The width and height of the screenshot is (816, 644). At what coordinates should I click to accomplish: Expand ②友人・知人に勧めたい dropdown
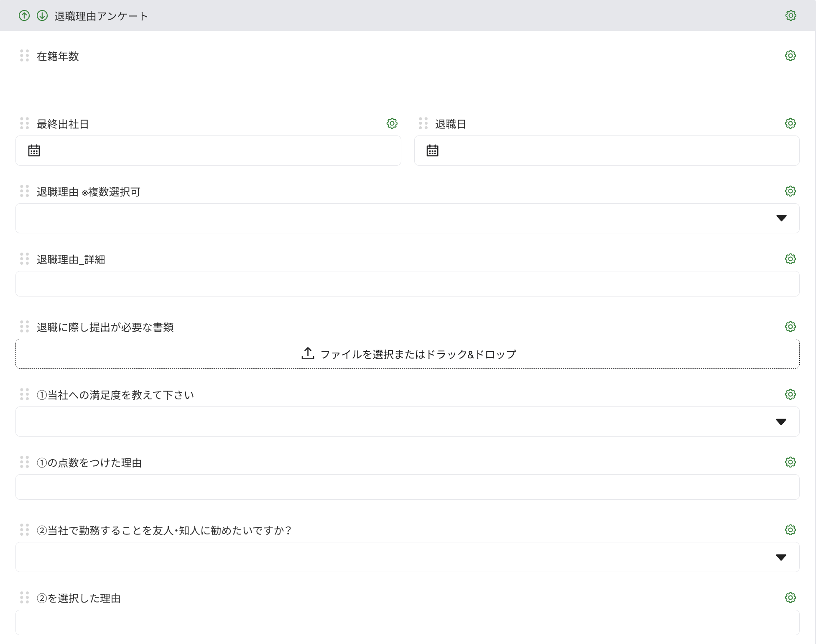click(781, 557)
